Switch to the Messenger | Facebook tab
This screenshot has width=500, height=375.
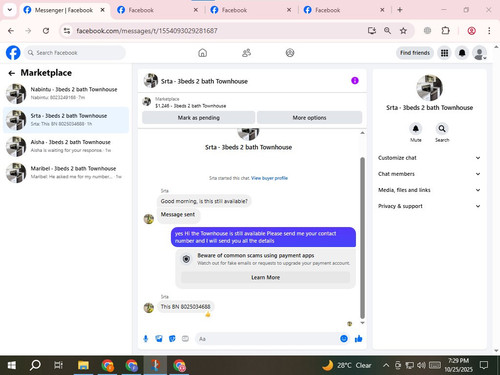pyautogui.click(x=63, y=10)
